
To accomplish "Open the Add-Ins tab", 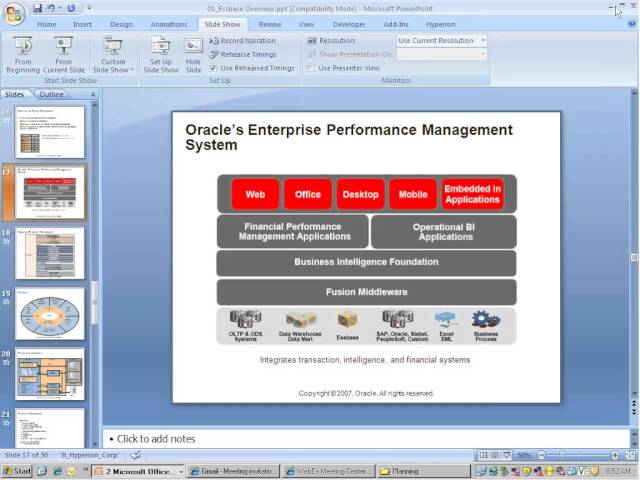I will pos(396,24).
